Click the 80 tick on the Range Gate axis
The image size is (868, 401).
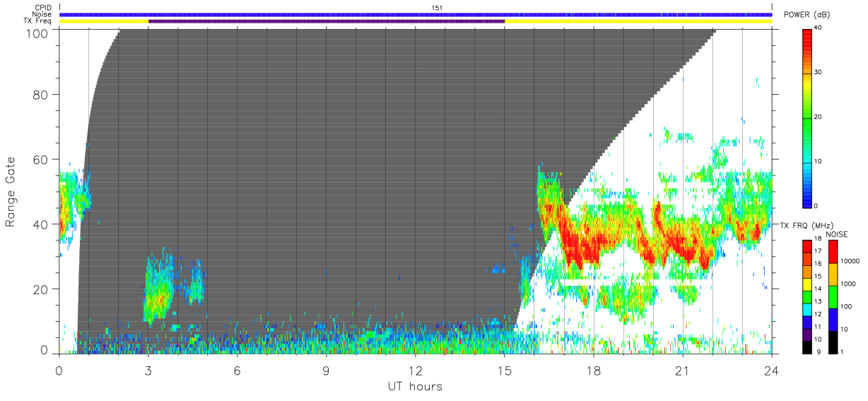[x=42, y=94]
